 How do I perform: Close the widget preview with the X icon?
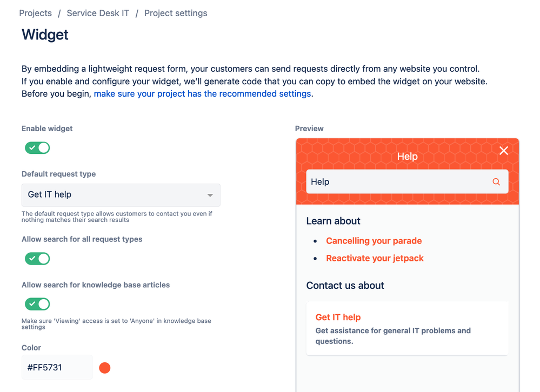pos(504,151)
